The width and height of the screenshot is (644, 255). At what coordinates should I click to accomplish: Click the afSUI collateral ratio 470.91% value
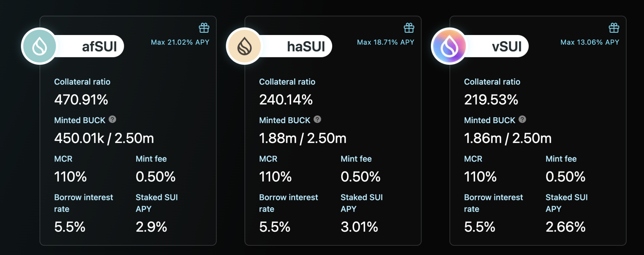click(81, 100)
